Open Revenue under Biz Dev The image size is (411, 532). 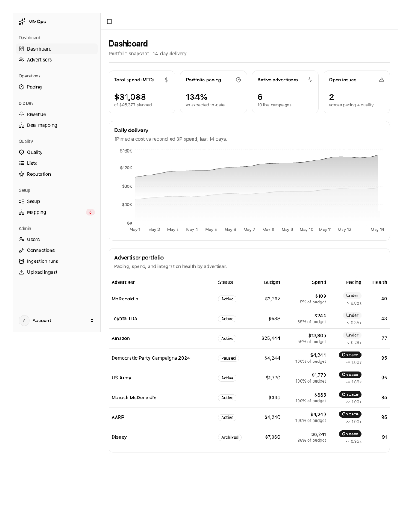click(x=57, y=114)
